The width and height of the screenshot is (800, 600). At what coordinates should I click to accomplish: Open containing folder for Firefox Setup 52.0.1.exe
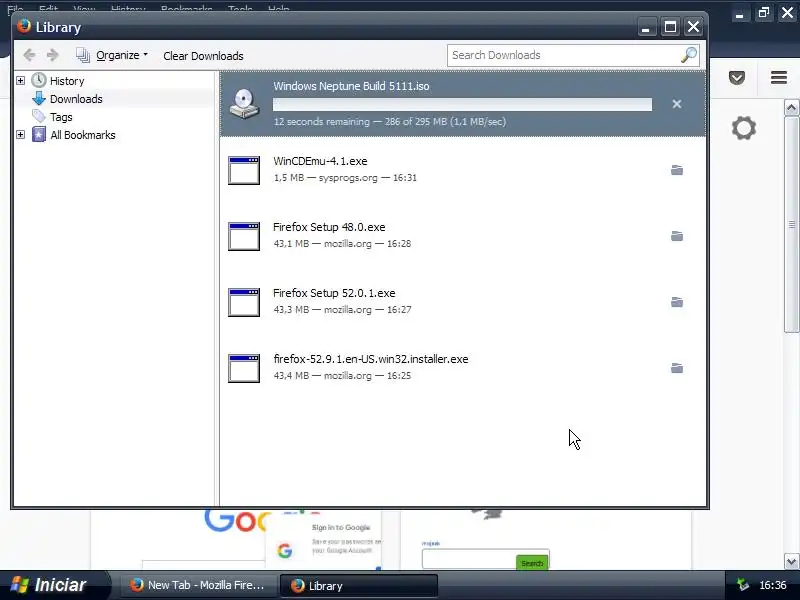click(677, 302)
